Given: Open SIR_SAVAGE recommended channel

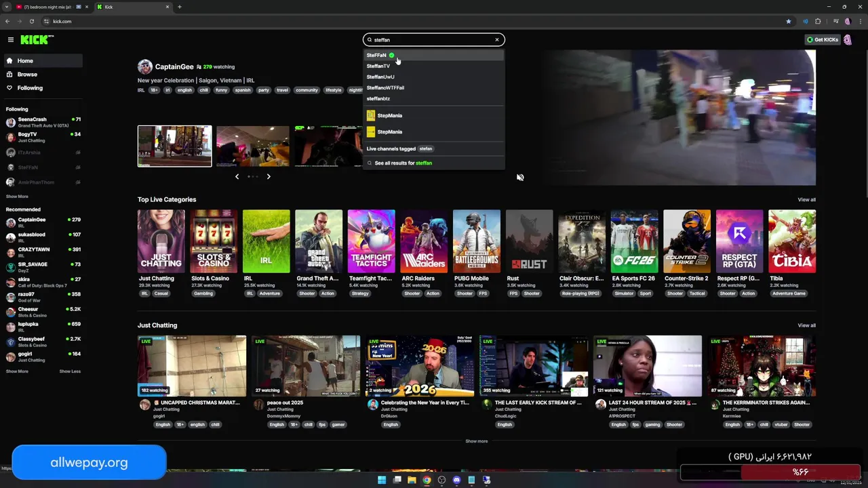Looking at the screenshot, I should (x=42, y=267).
